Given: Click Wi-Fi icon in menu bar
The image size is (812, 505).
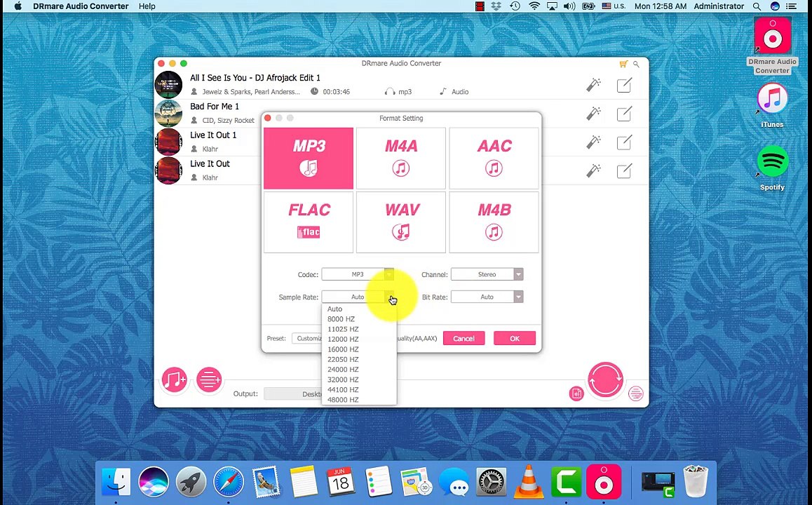Looking at the screenshot, I should [x=534, y=6].
